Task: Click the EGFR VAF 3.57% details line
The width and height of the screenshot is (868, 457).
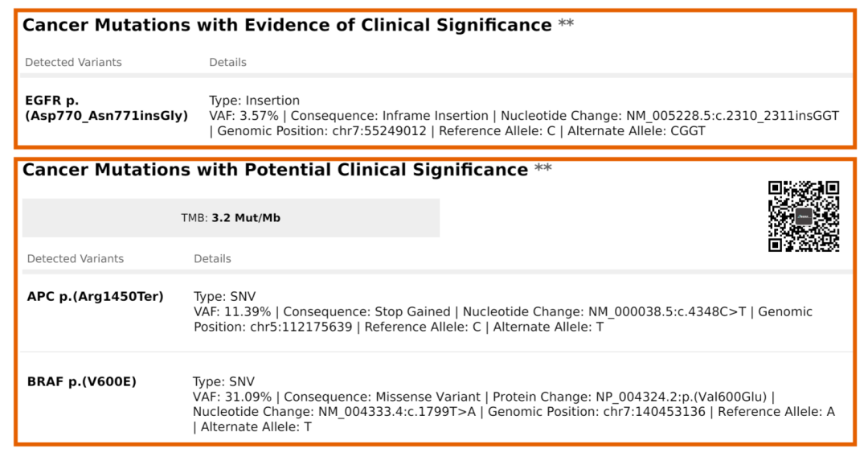Action: (x=523, y=116)
